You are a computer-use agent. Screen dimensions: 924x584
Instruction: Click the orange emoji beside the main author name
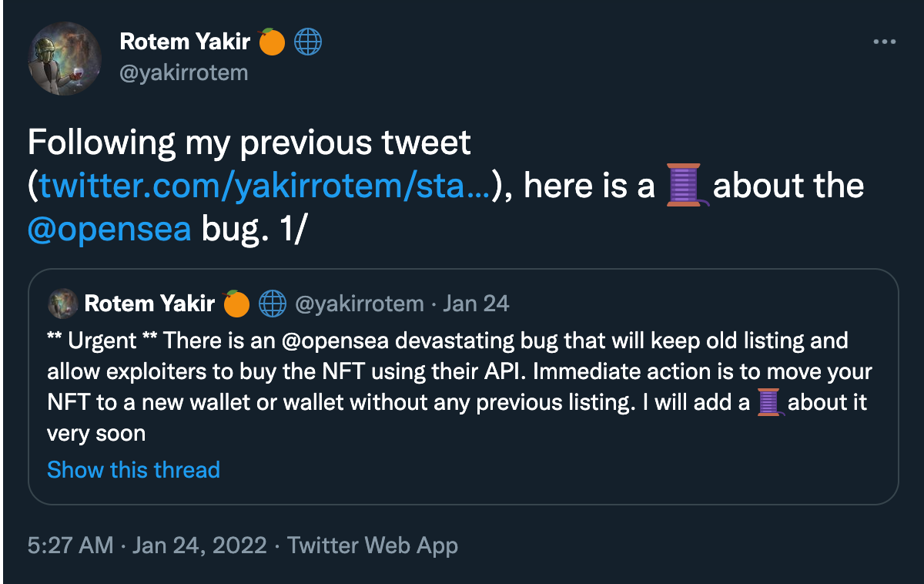pos(271,42)
